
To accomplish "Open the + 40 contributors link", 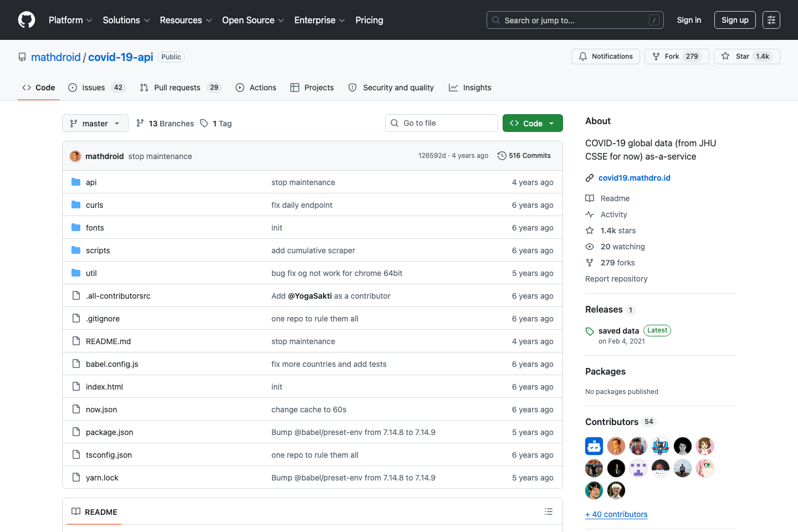I will point(616,514).
